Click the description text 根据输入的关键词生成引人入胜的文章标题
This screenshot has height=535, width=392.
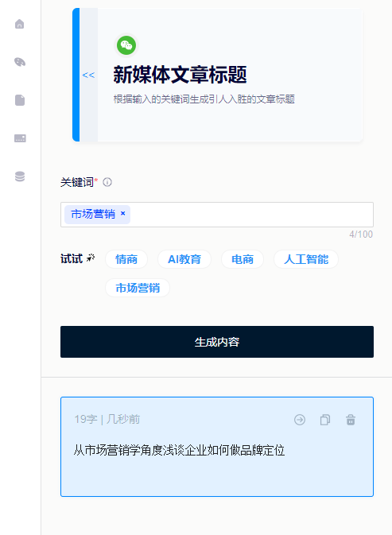click(204, 99)
